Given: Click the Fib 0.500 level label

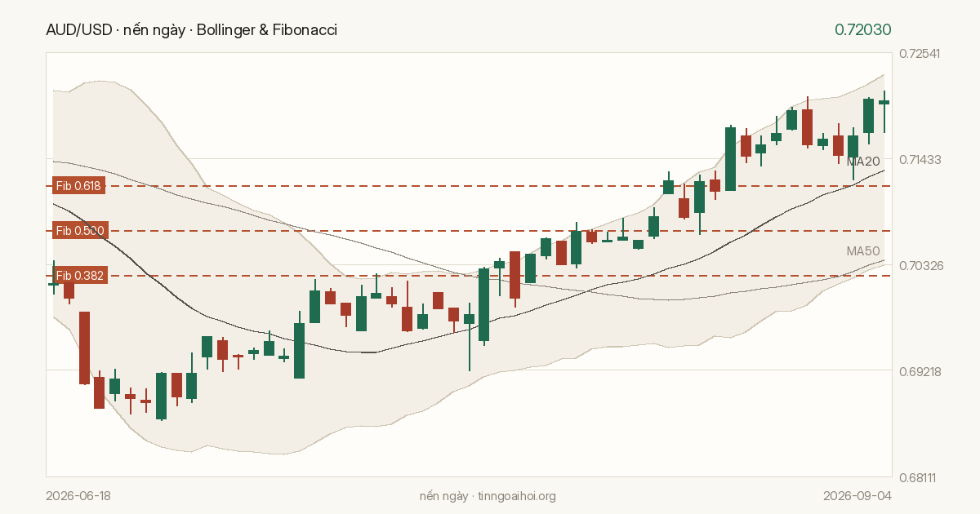Looking at the screenshot, I should click(79, 231).
